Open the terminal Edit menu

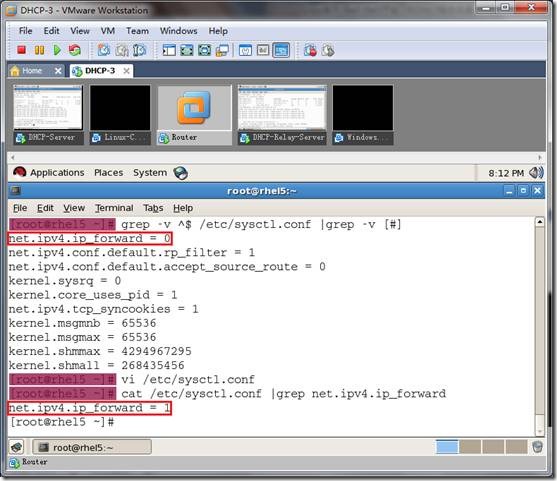45,208
